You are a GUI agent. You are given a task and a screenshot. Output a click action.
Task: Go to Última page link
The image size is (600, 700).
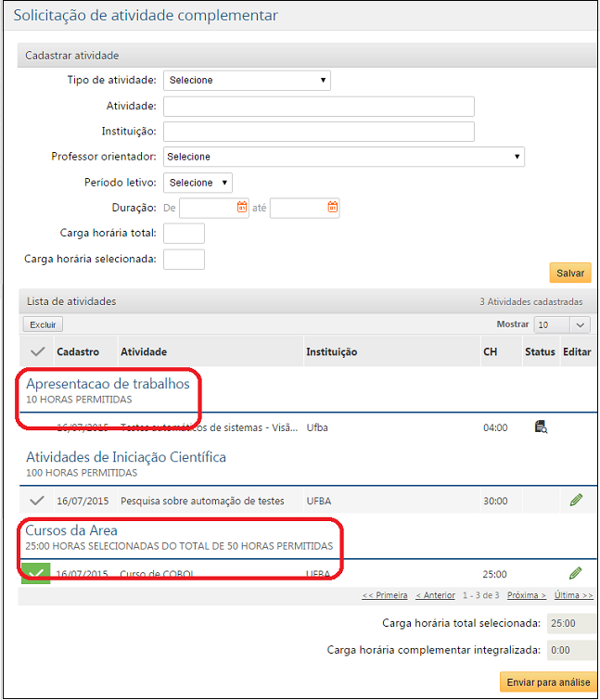click(574, 595)
